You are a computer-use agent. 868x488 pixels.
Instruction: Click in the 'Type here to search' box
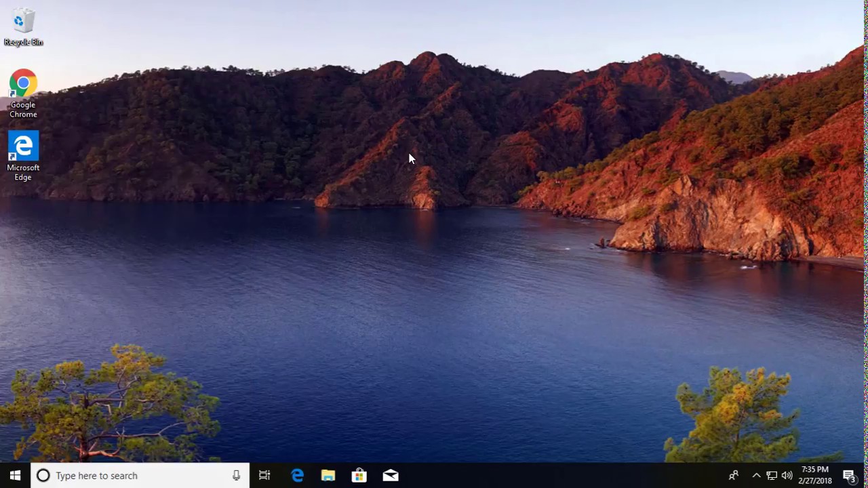point(140,476)
